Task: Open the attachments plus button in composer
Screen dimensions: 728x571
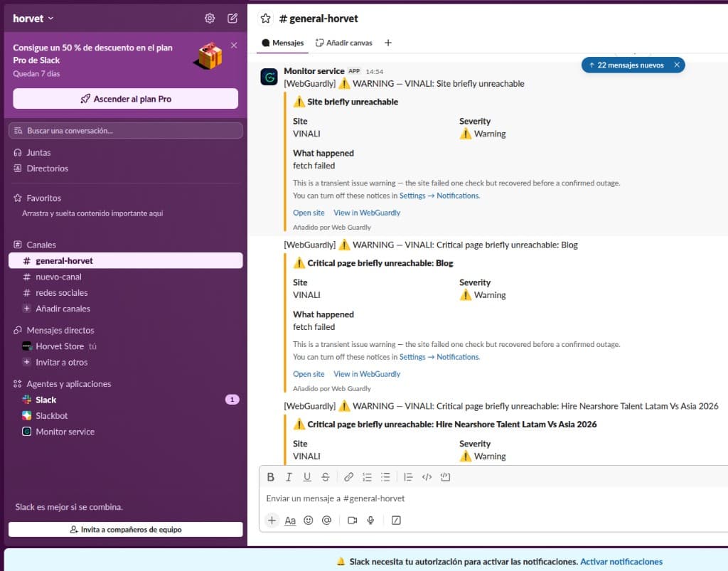Action: click(272, 520)
